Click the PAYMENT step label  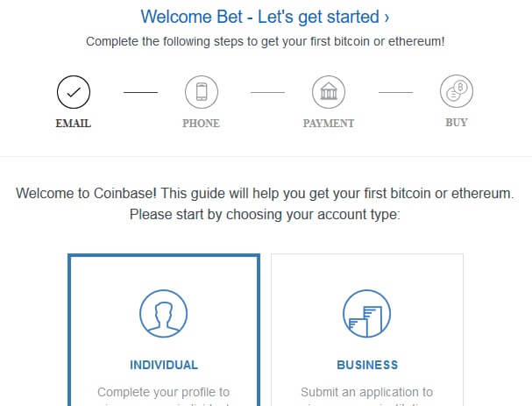pyautogui.click(x=329, y=124)
